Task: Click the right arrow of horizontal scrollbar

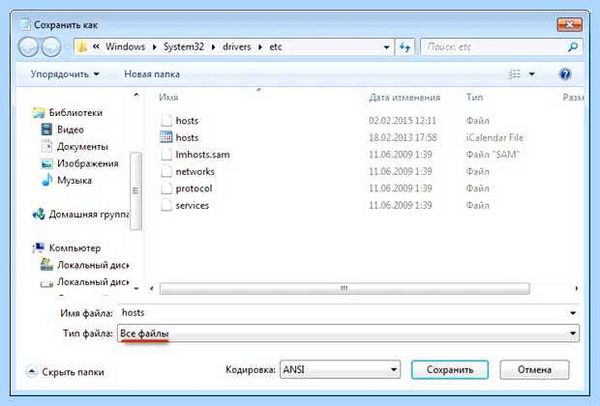Action: (x=576, y=289)
